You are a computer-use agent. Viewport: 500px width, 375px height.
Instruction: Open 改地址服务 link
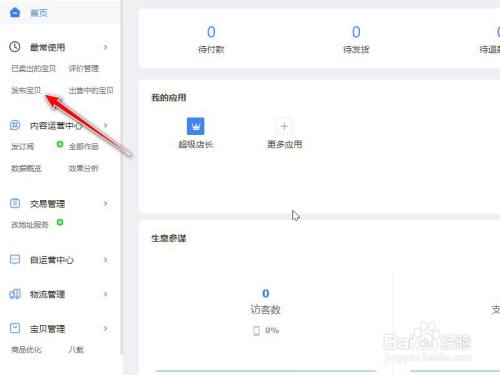30,225
